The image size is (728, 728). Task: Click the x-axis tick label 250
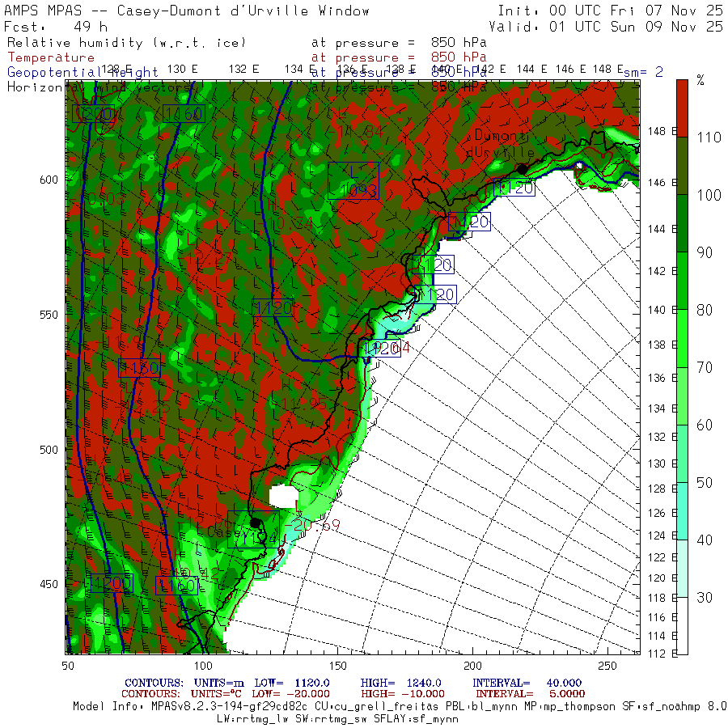[607, 666]
